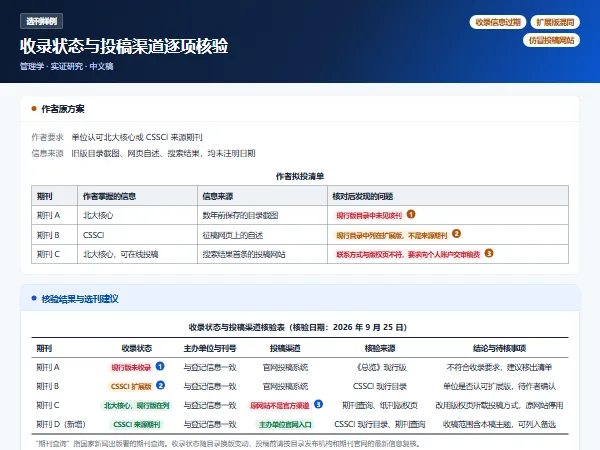Click the cell 不符合收录要求，建议移出清单

(499, 367)
